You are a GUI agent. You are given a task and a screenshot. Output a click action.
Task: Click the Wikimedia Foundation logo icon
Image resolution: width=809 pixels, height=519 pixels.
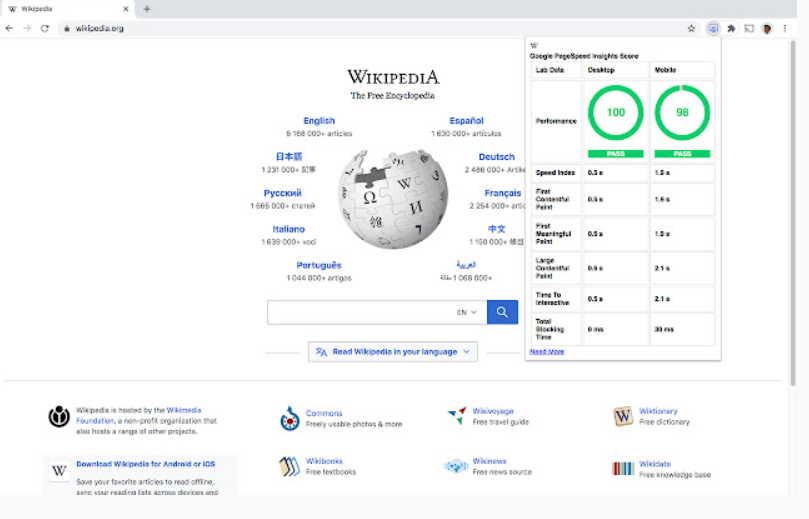tap(59, 416)
